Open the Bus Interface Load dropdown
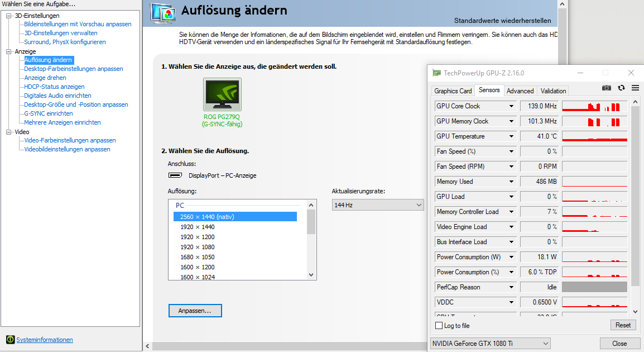The height and width of the screenshot is (352, 644). pyautogui.click(x=511, y=242)
